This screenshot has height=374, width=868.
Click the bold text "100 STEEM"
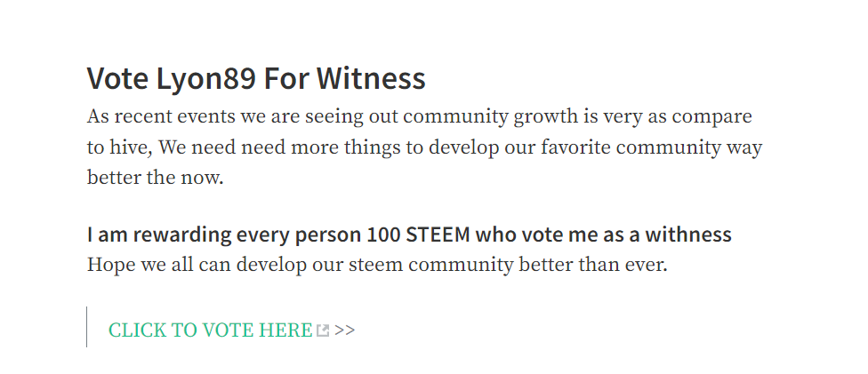(x=418, y=235)
